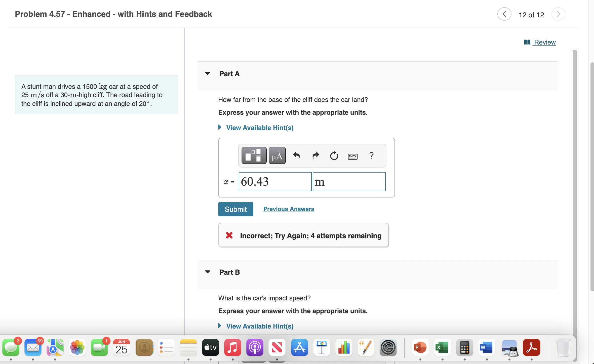594x364 pixels.
Task: Go to the next problem with the right arrow
Action: (x=558, y=14)
